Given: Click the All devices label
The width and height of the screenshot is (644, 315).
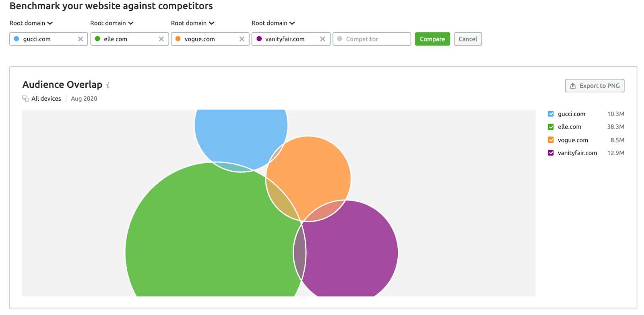Looking at the screenshot, I should pyautogui.click(x=46, y=99).
